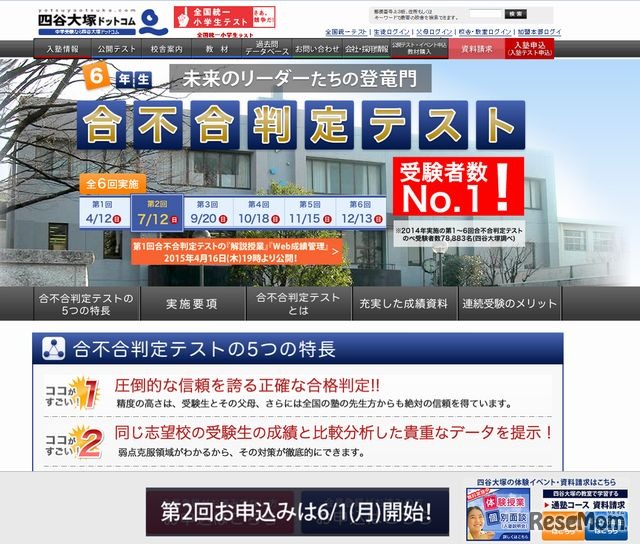Click the 検索 search button
Screen dimensions: 640x544
516,14
